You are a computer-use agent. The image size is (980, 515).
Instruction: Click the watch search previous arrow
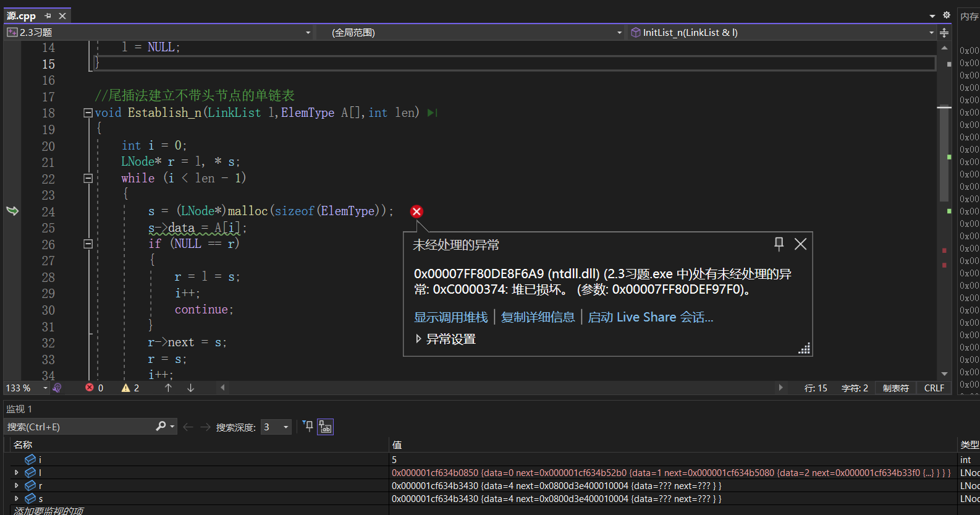188,427
